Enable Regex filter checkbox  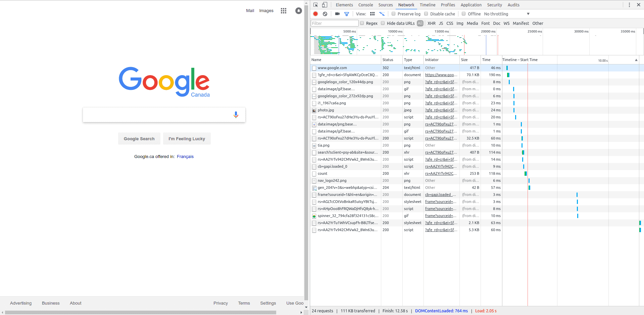[362, 23]
